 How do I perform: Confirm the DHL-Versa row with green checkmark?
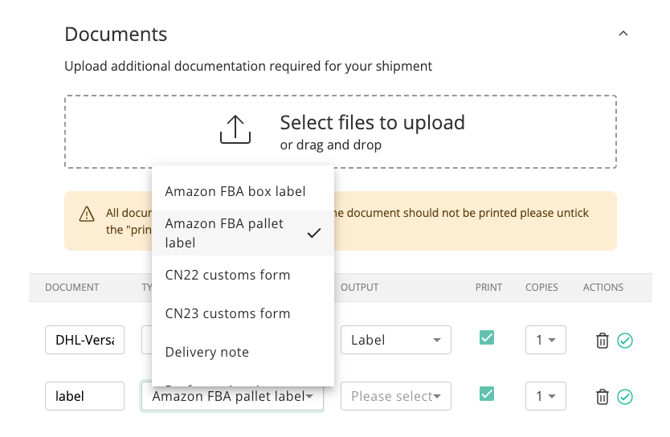point(625,340)
